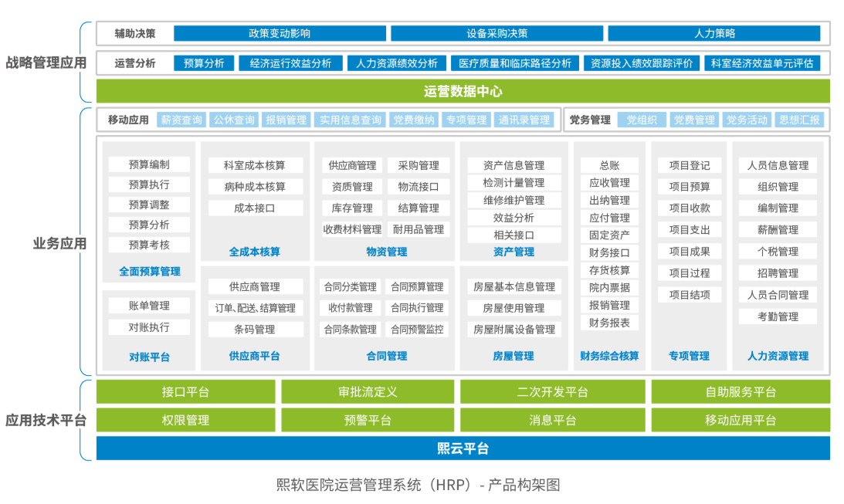Click the 采购管理 cell
Image resolution: width=844 pixels, height=504 pixels.
pos(419,165)
